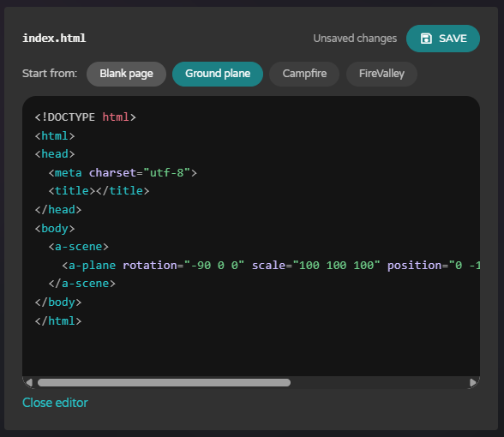Click the closing </body> tag

[x=58, y=302]
